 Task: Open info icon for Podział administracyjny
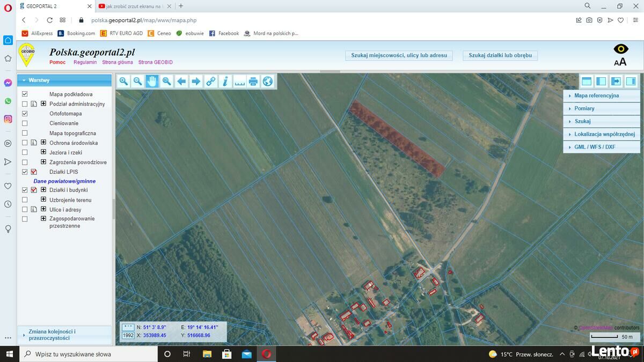[x=34, y=104]
